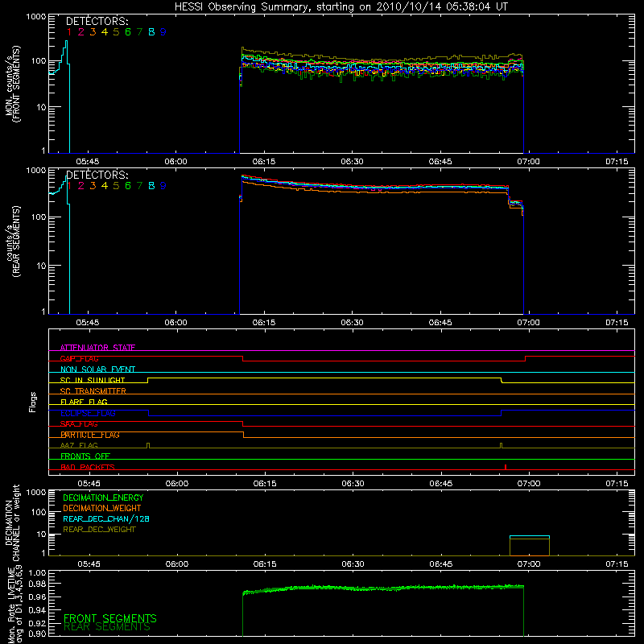This screenshot has height=644, width=644.
Task: Select the REAR_DEC_CHAN/128 legend entry
Action: [106, 519]
